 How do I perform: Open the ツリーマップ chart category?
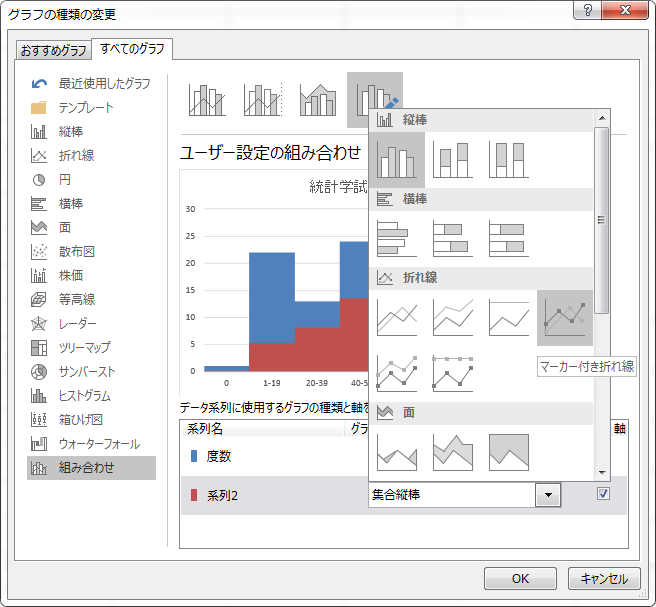tap(91, 348)
